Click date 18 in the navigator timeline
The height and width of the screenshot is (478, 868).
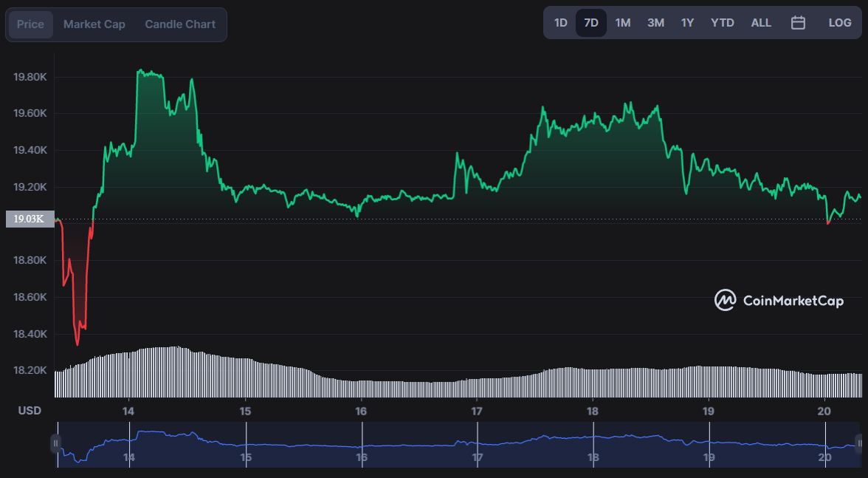(x=593, y=457)
